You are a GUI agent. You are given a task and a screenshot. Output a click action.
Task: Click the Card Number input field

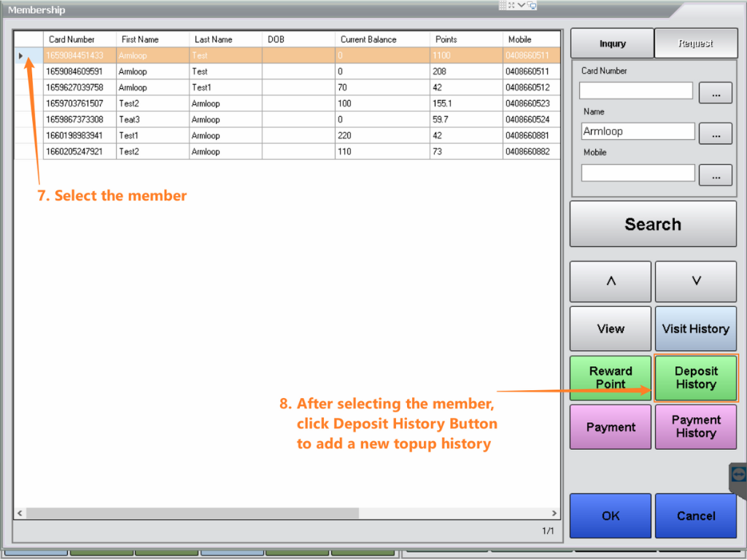click(x=636, y=90)
